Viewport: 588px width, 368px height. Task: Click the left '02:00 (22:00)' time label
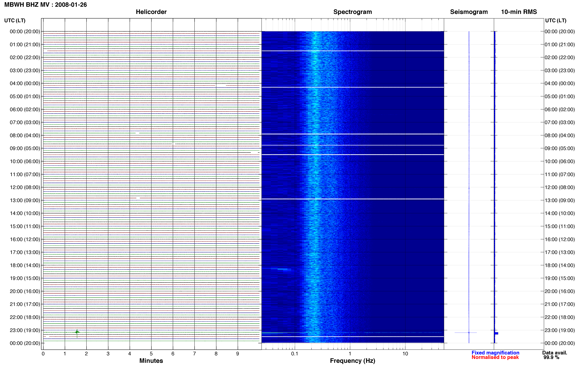[x=25, y=57]
